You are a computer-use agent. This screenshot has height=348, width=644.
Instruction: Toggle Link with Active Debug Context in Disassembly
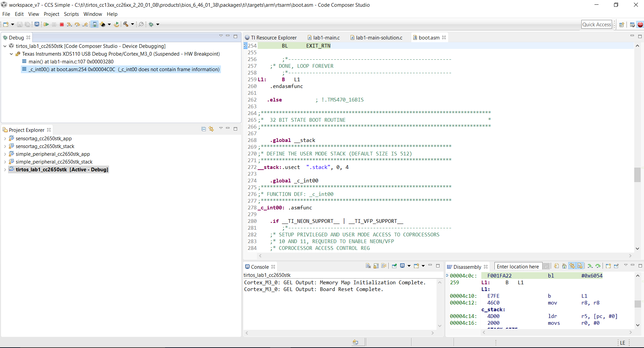coord(572,266)
